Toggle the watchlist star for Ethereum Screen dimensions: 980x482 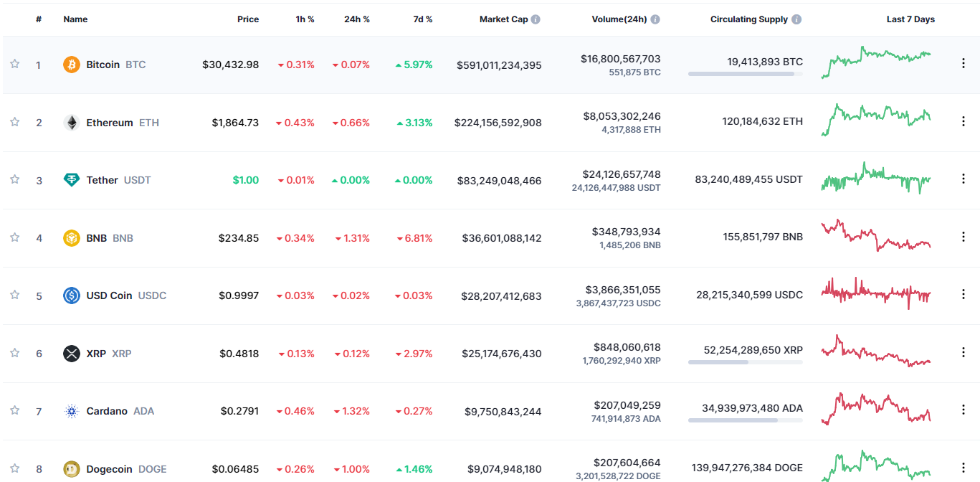tap(14, 122)
